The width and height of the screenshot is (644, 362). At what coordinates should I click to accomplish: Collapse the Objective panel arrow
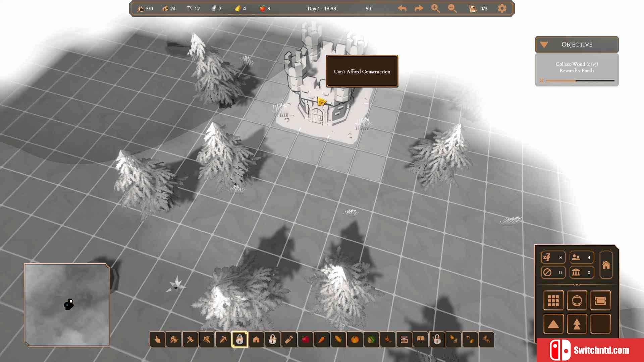(544, 45)
